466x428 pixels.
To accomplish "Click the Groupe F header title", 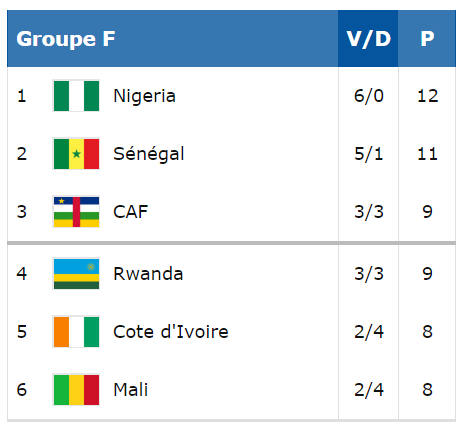I will pyautogui.click(x=66, y=39).
